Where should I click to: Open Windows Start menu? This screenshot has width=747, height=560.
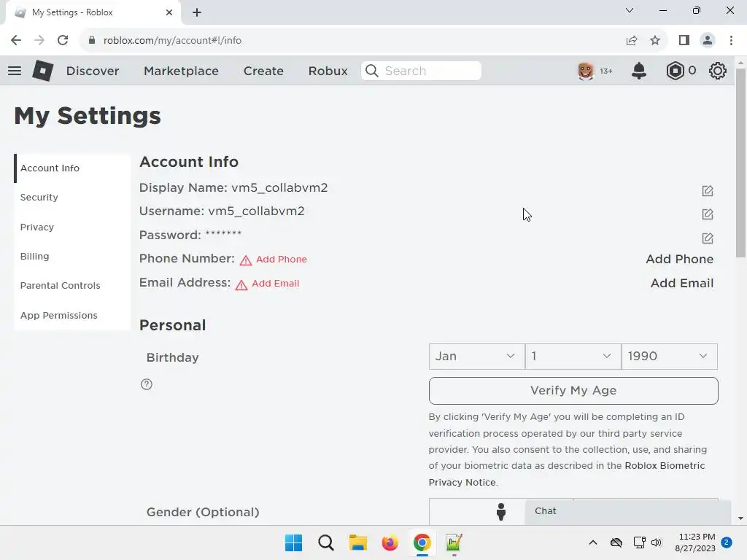pos(293,542)
